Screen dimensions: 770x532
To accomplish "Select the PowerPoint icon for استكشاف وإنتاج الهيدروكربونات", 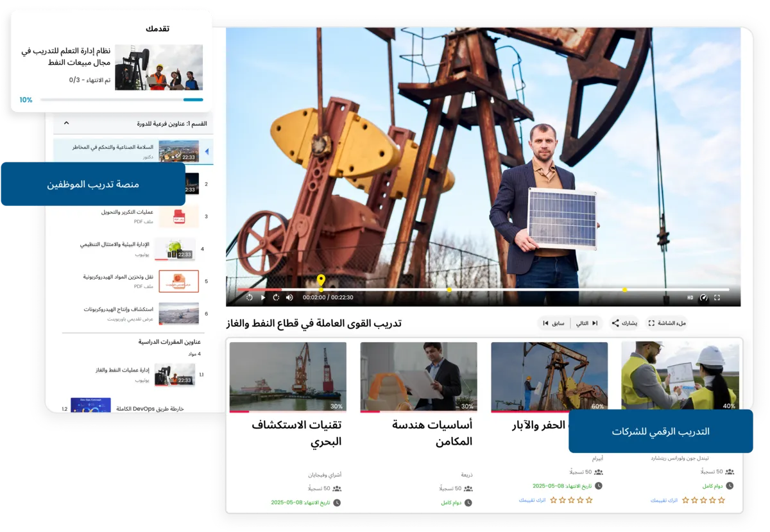I will point(178,313).
